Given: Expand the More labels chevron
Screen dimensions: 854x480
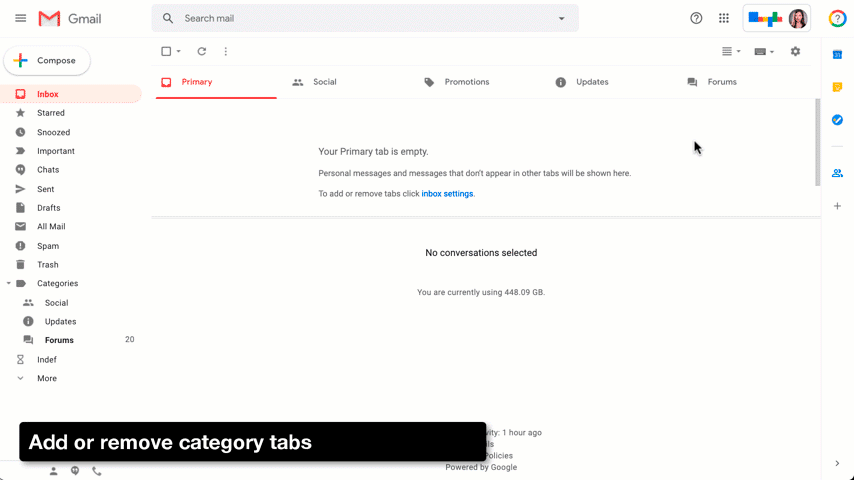Looking at the screenshot, I should click(x=20, y=378).
